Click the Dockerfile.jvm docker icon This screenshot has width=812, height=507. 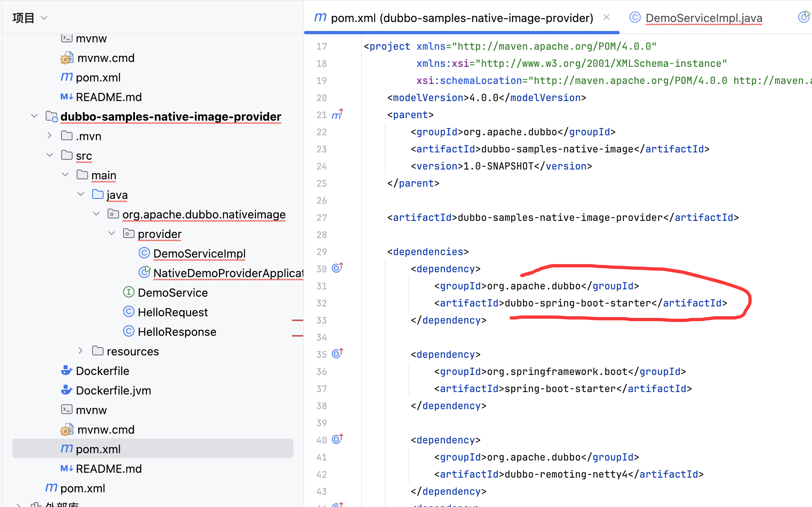click(x=67, y=390)
